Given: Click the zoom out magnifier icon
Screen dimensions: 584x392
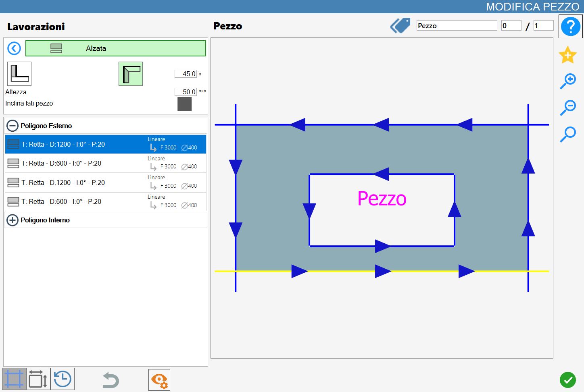Looking at the screenshot, I should (568, 108).
